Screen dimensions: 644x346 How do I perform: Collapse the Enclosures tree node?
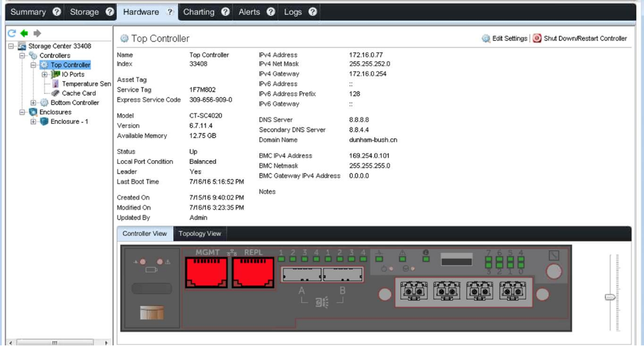tap(22, 112)
